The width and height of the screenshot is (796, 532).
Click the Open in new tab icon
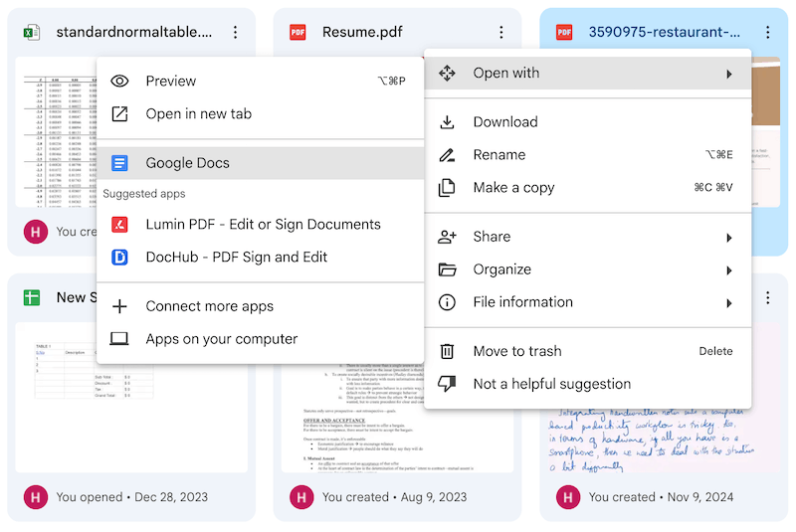point(119,114)
